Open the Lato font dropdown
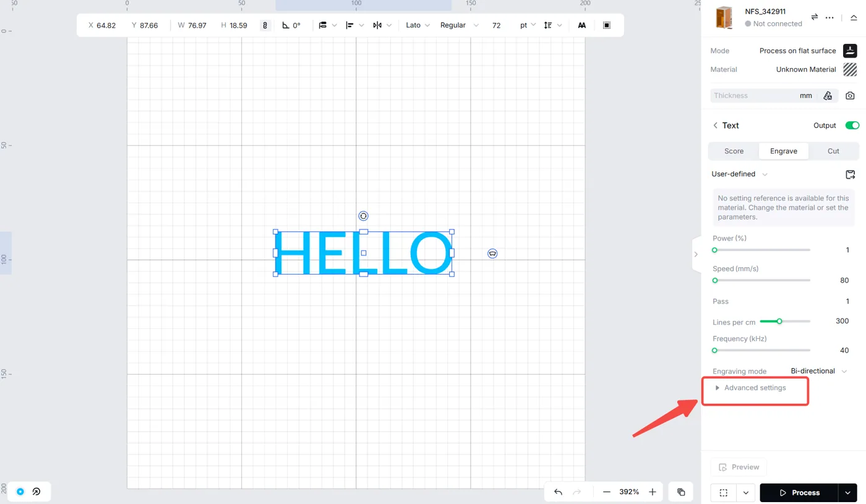Viewport: 866px width, 504px height. tap(418, 25)
